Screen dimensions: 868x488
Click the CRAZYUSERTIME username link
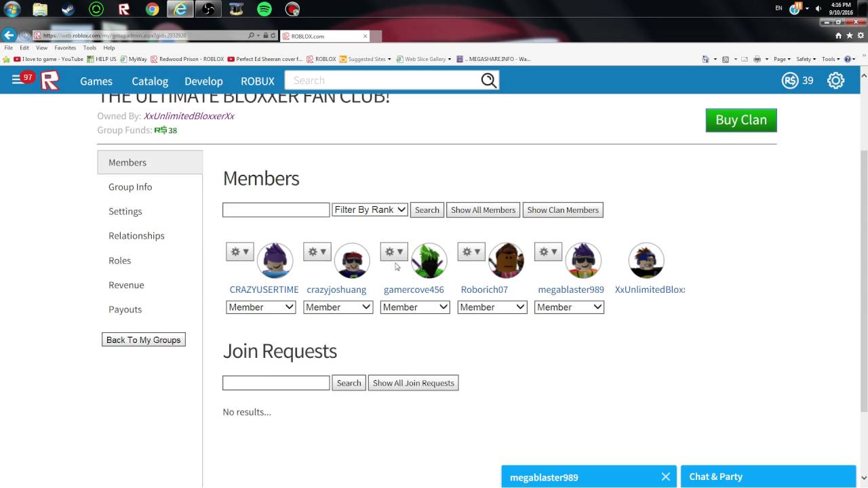264,289
